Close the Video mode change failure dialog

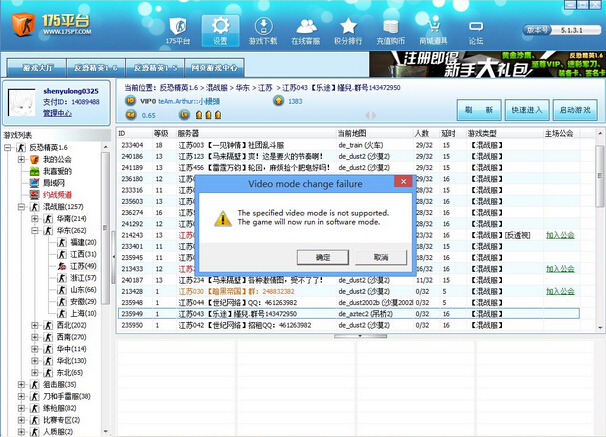(x=403, y=182)
